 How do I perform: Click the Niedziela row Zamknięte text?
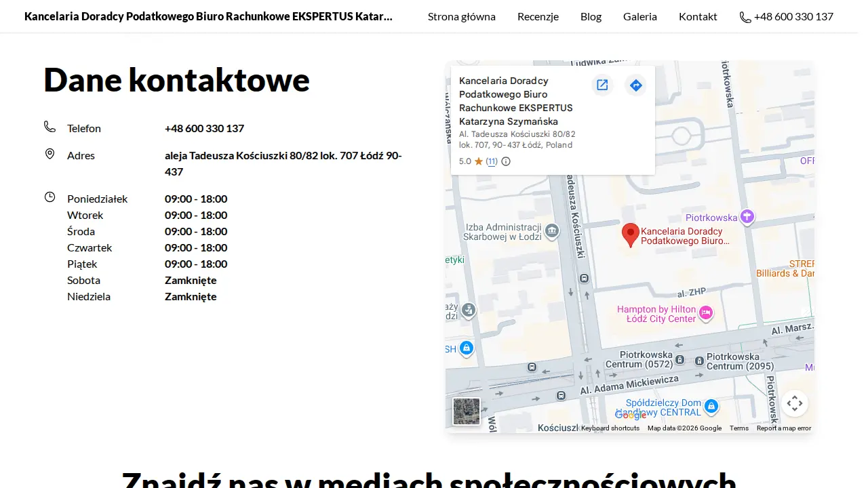(191, 296)
